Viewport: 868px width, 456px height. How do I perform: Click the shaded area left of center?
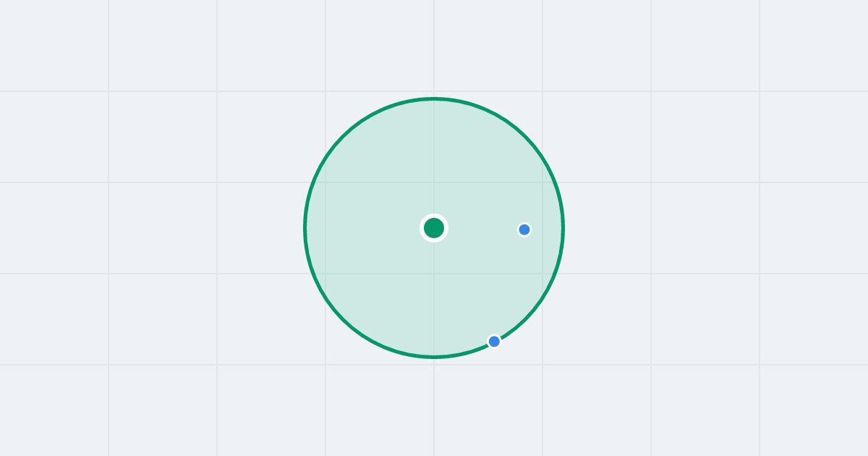point(362,228)
